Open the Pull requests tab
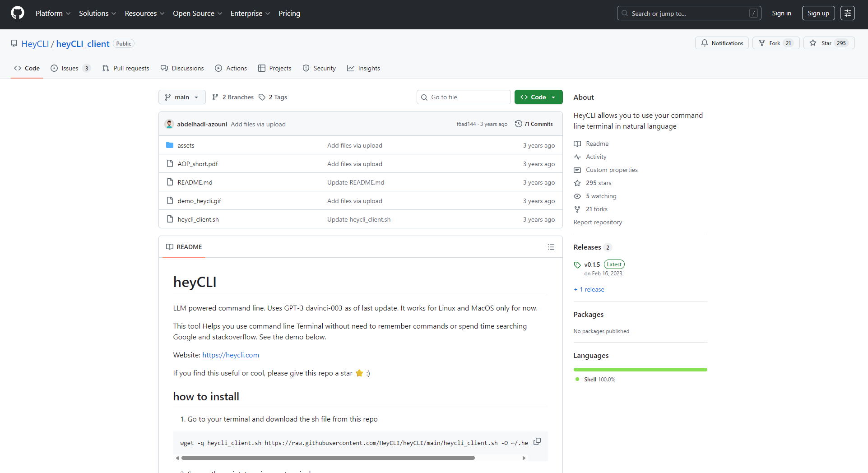 click(x=125, y=68)
